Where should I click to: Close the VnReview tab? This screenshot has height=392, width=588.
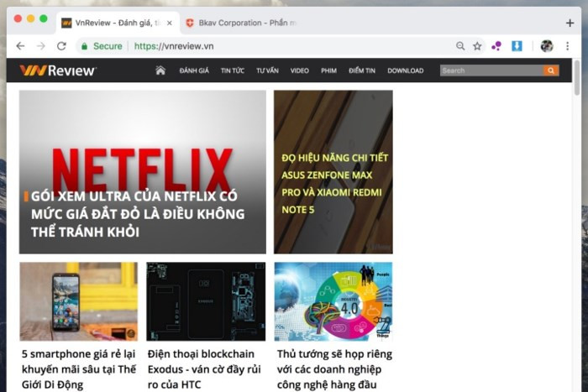pyautogui.click(x=169, y=23)
